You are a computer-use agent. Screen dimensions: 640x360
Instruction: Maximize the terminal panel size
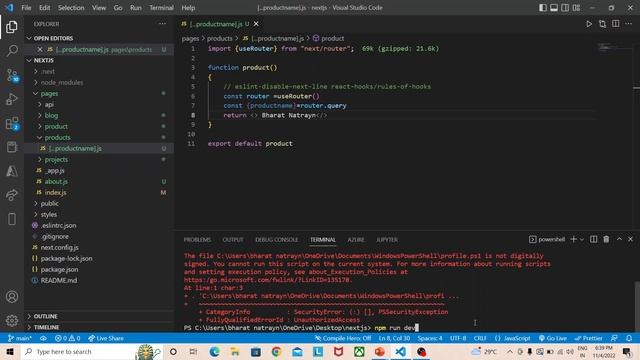(x=619, y=240)
